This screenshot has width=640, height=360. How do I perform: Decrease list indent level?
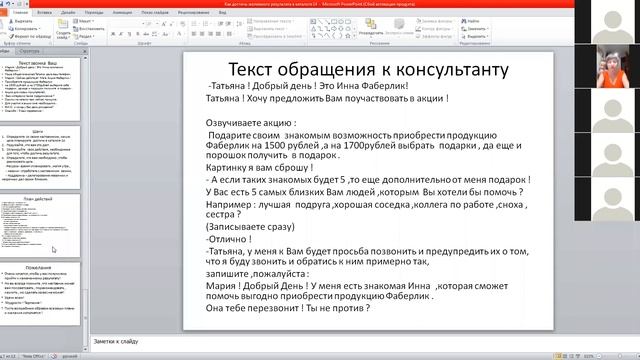pyautogui.click(x=220, y=24)
